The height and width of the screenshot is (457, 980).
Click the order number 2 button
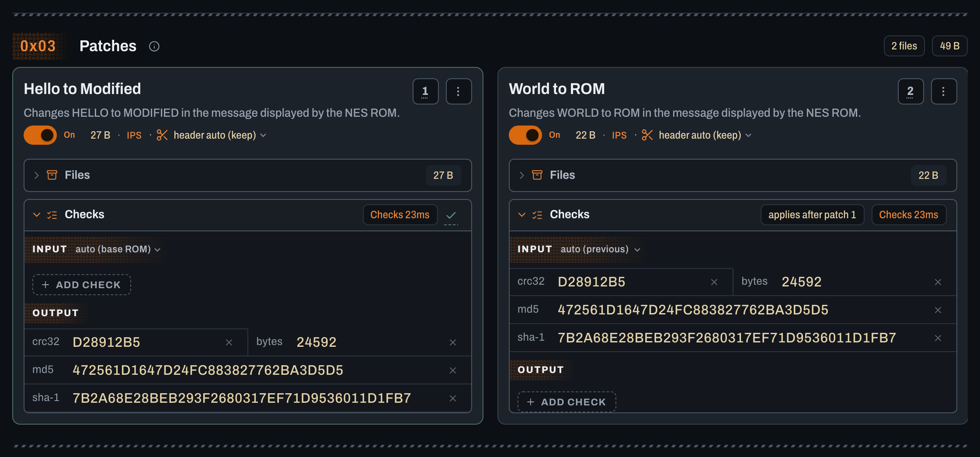coord(911,91)
